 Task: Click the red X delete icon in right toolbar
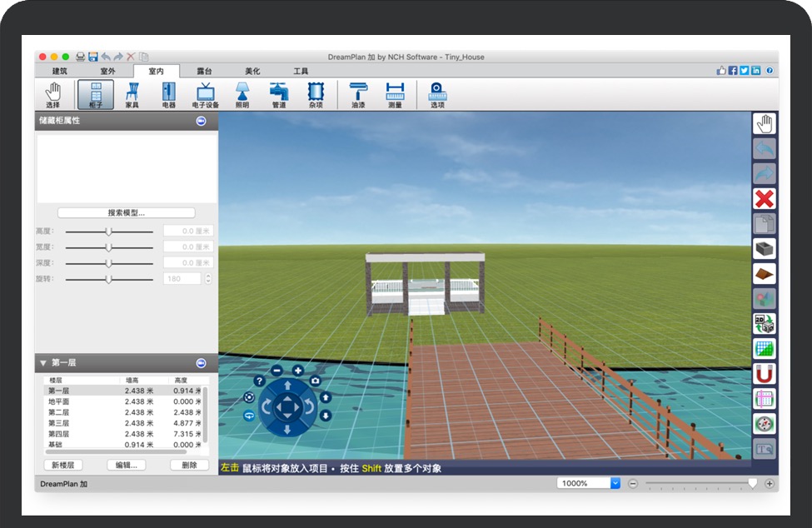tap(764, 199)
